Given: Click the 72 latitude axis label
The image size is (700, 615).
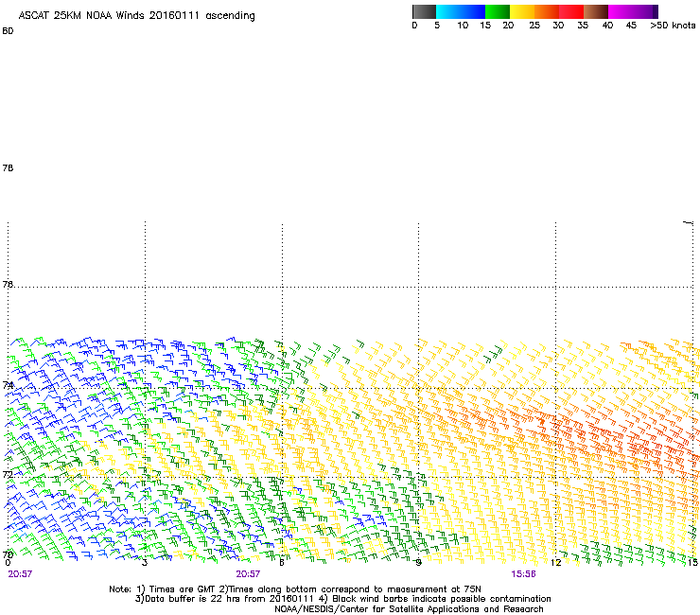Looking at the screenshot, I should tap(8, 474).
